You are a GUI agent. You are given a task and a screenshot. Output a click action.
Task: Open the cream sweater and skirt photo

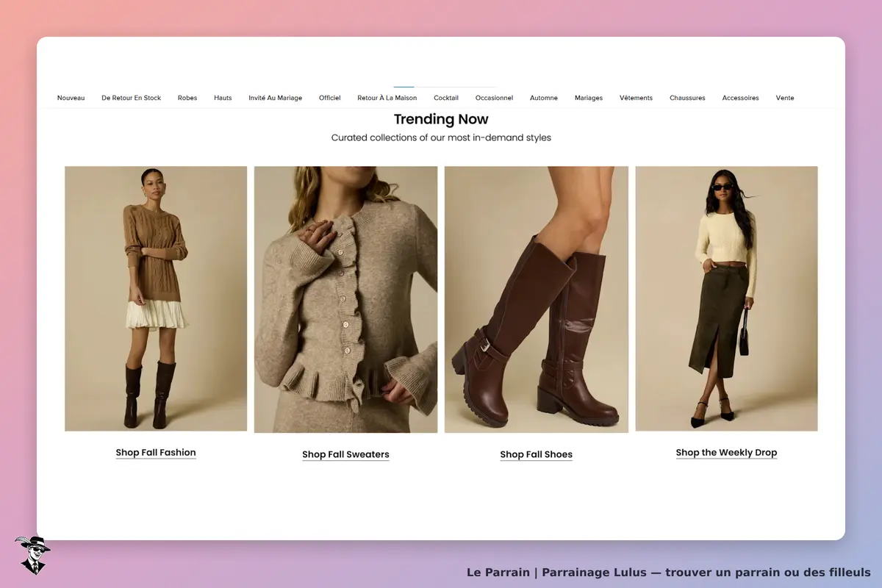pyautogui.click(x=726, y=298)
